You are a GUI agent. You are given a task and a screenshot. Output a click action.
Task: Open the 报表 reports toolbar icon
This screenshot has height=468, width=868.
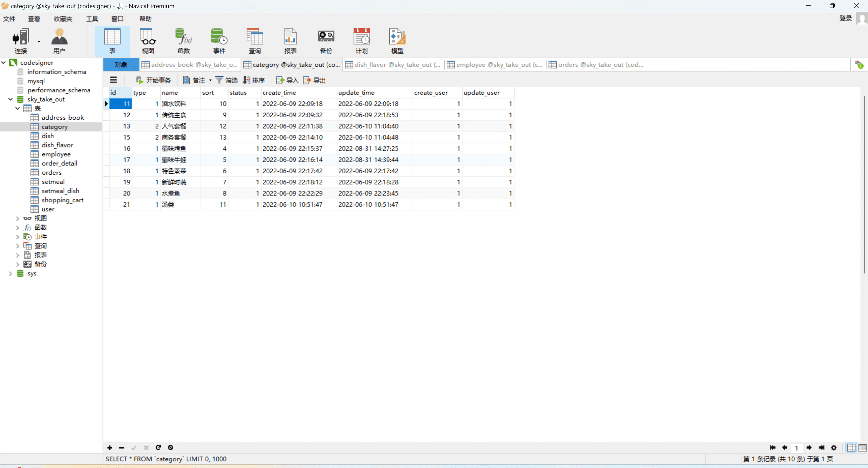[290, 41]
